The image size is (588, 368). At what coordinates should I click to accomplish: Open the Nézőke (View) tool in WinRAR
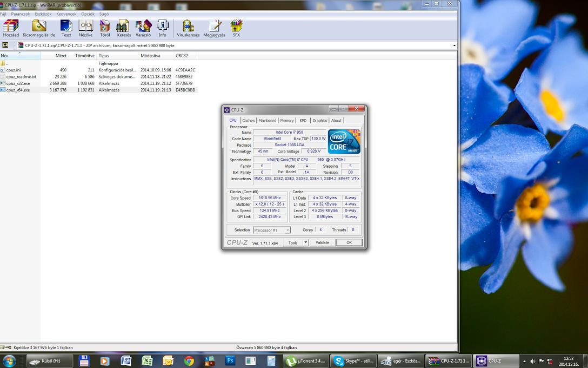coord(85,29)
